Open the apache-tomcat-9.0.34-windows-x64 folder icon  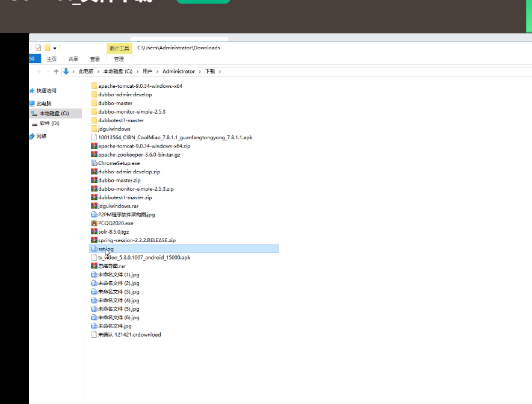(94, 86)
